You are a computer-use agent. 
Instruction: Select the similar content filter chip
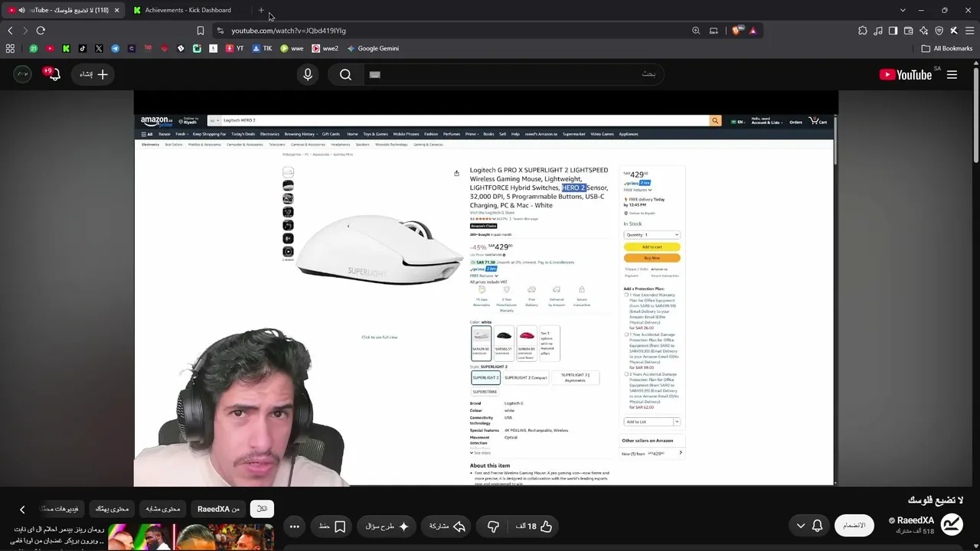(162, 509)
